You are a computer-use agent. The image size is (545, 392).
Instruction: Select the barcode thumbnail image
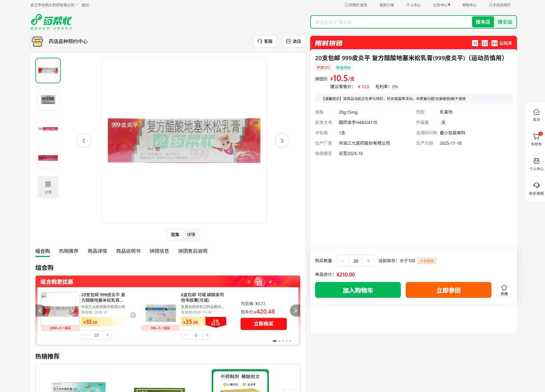[x=48, y=100]
